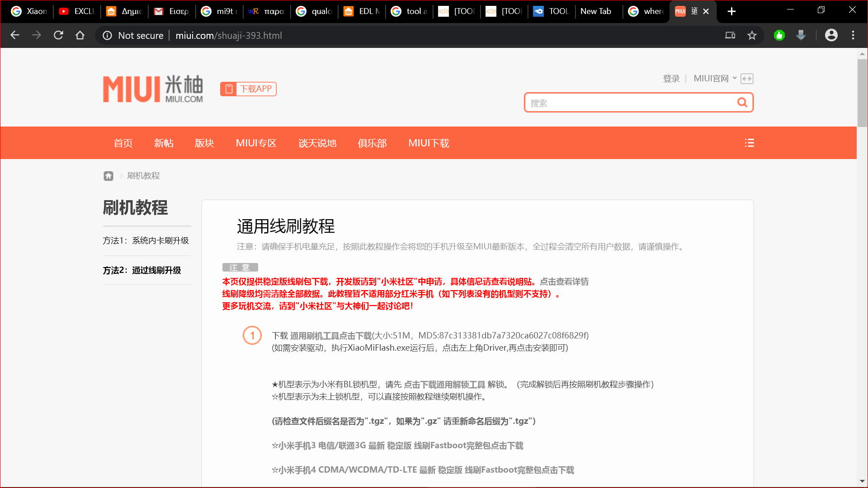The width and height of the screenshot is (868, 488).
Task: Click the breadcrumb home icon
Action: pos(108,176)
